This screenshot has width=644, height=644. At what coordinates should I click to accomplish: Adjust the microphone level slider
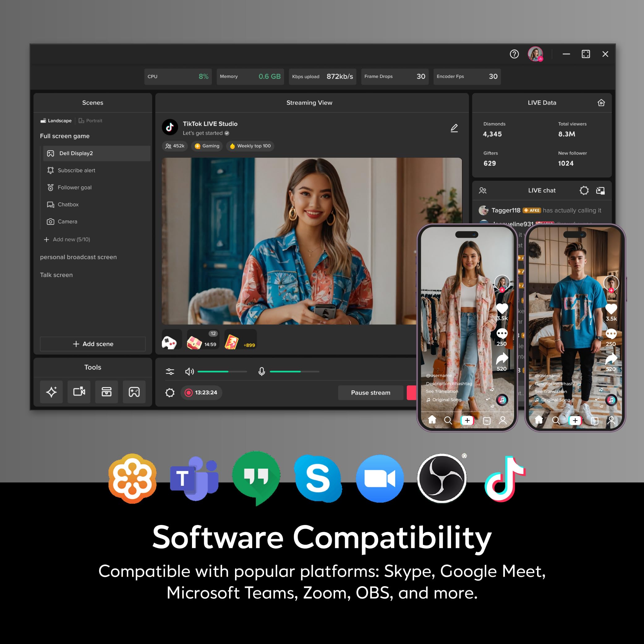(x=295, y=371)
